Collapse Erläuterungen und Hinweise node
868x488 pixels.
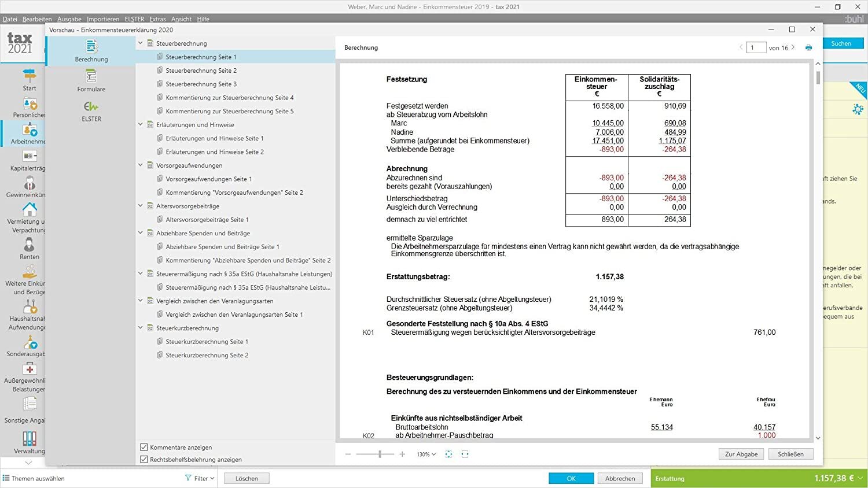tap(141, 124)
